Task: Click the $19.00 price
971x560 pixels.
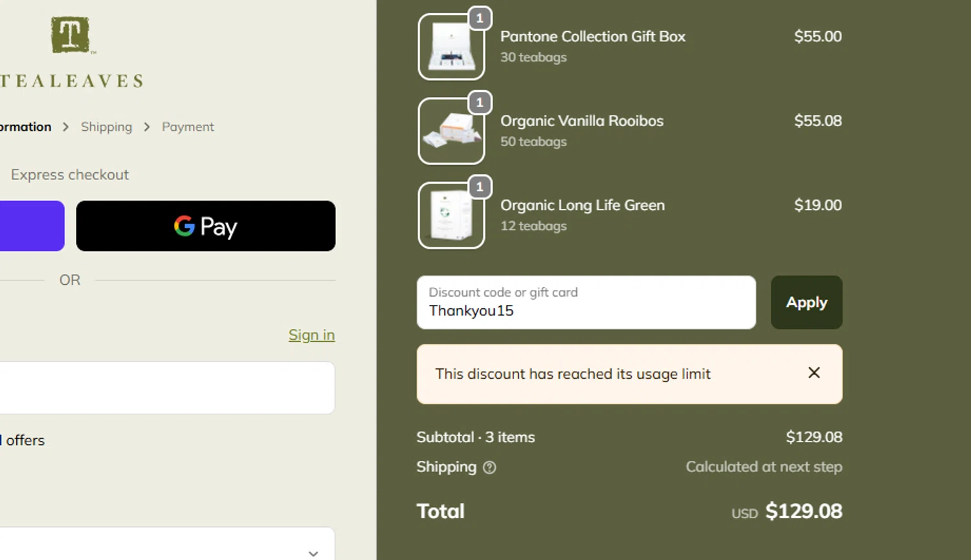Action: coord(818,205)
